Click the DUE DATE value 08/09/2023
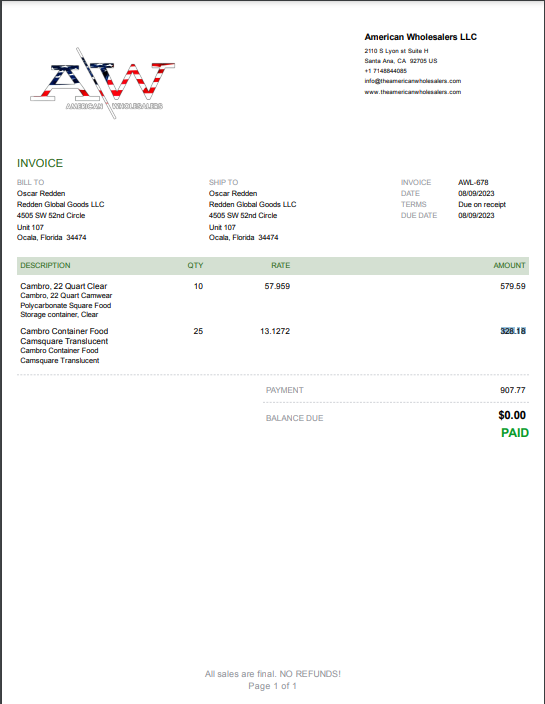 tap(476, 216)
